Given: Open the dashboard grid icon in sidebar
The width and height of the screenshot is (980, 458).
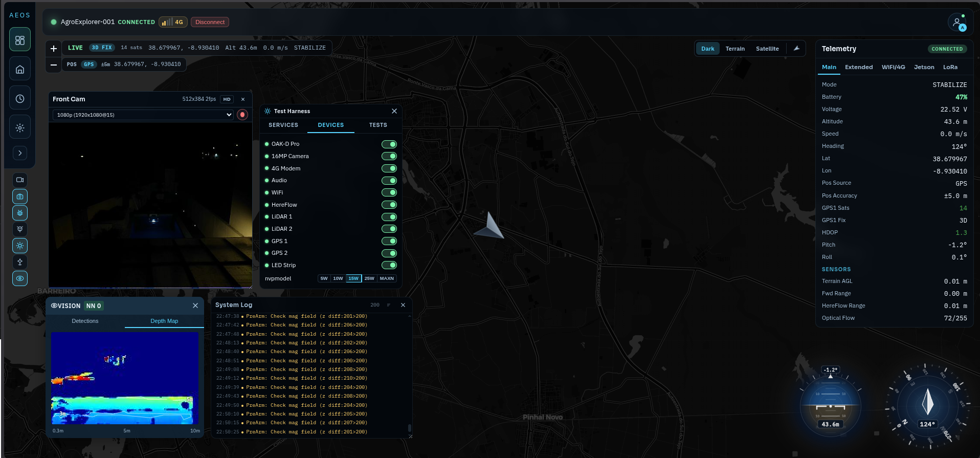Looking at the screenshot, I should (20, 40).
